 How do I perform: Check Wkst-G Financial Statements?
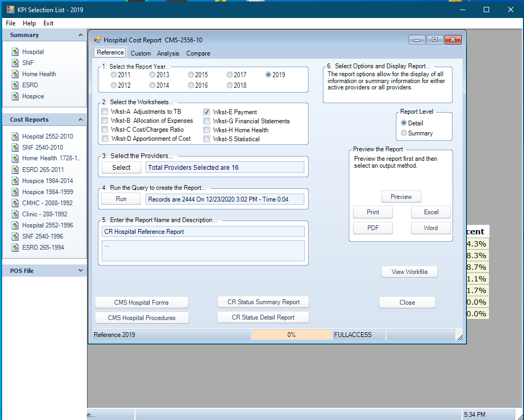click(207, 121)
